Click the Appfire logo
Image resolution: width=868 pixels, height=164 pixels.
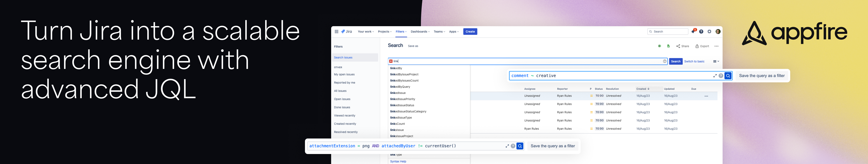coord(795,33)
